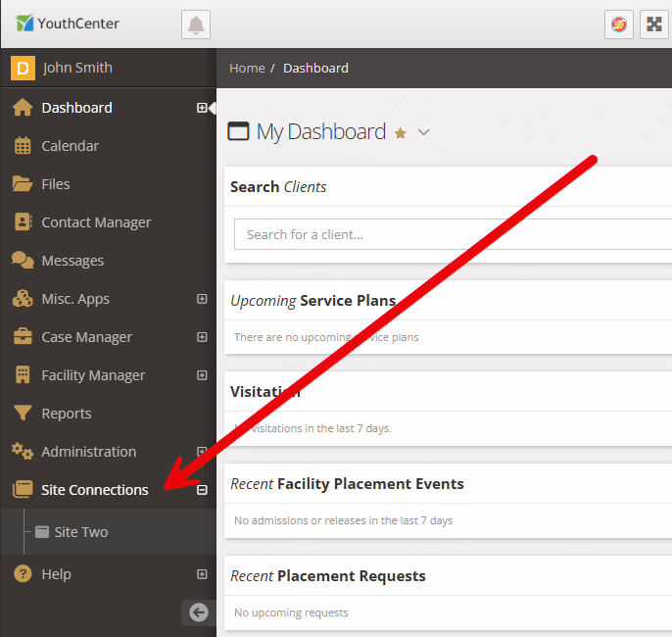Click the Dashboard home icon
The height and width of the screenshot is (637, 672).
23,108
